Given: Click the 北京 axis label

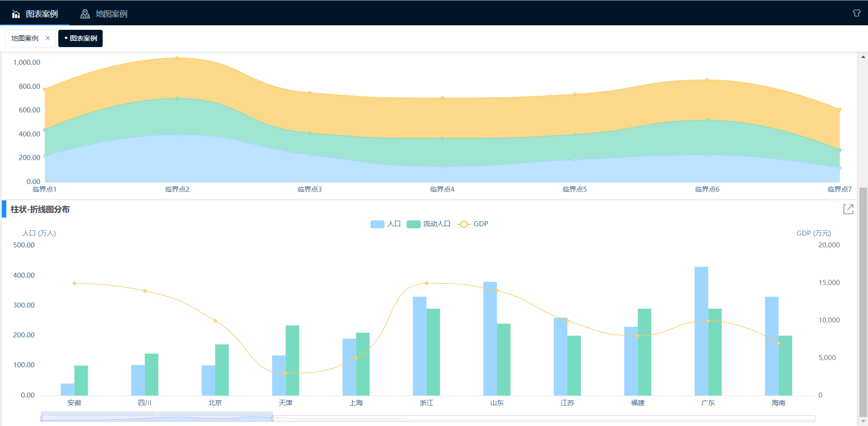Looking at the screenshot, I should click(215, 402).
